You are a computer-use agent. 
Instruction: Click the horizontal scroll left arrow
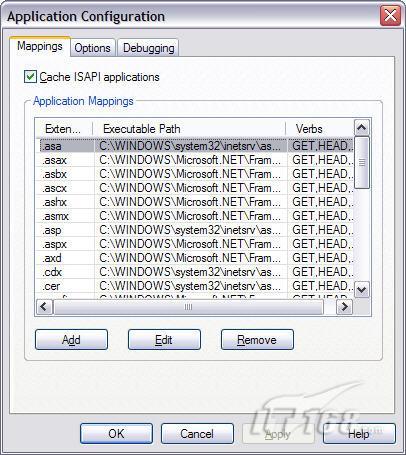click(44, 307)
